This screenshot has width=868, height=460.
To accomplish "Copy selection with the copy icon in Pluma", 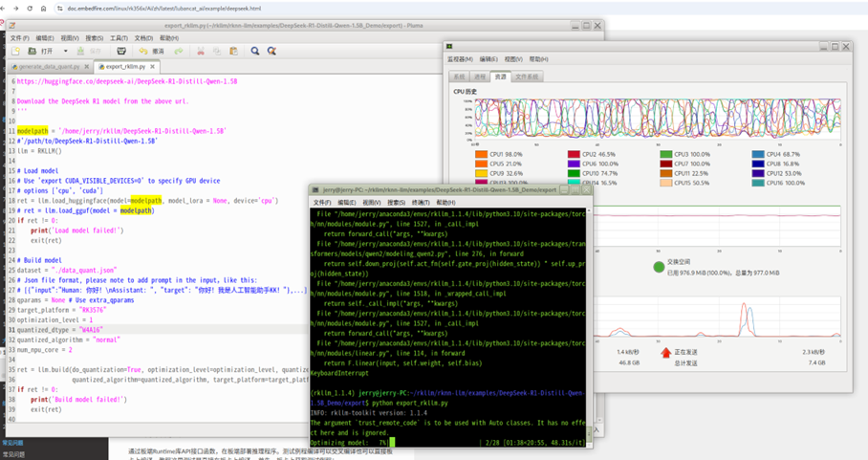I will pyautogui.click(x=217, y=51).
